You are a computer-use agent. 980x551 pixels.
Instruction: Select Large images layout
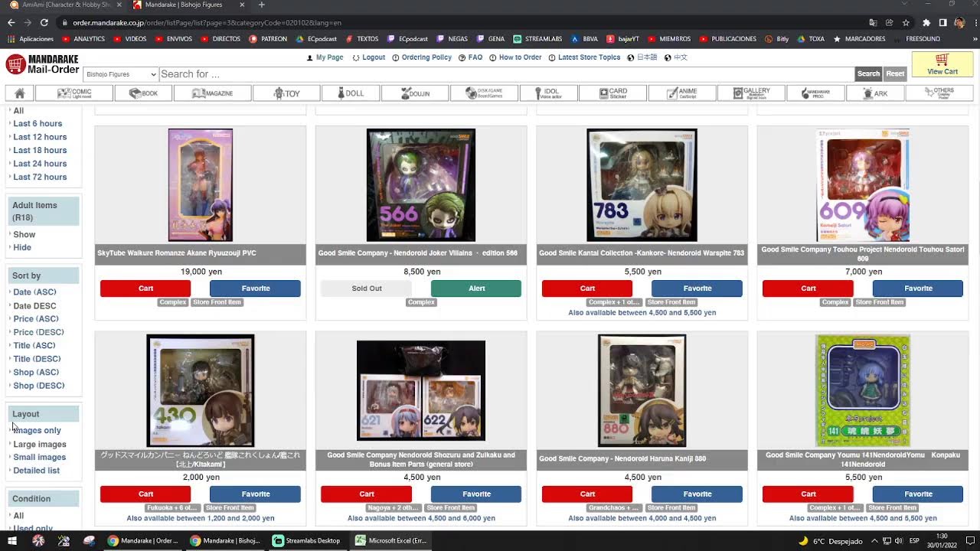(x=40, y=445)
